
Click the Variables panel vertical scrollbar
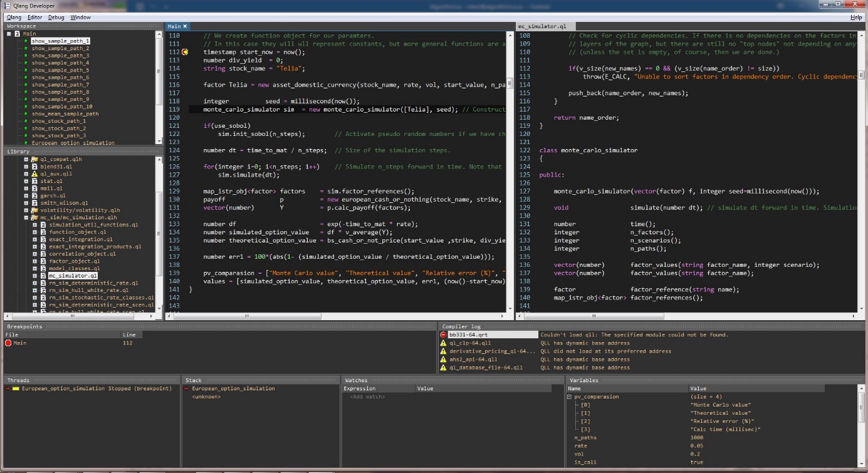tap(862, 425)
